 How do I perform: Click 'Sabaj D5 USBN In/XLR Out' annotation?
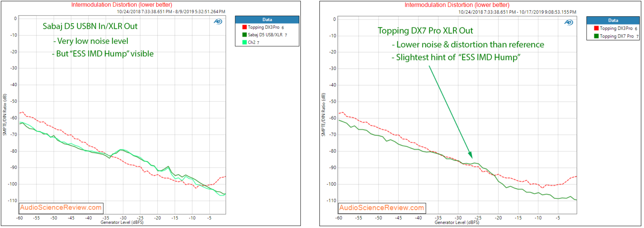(90, 26)
